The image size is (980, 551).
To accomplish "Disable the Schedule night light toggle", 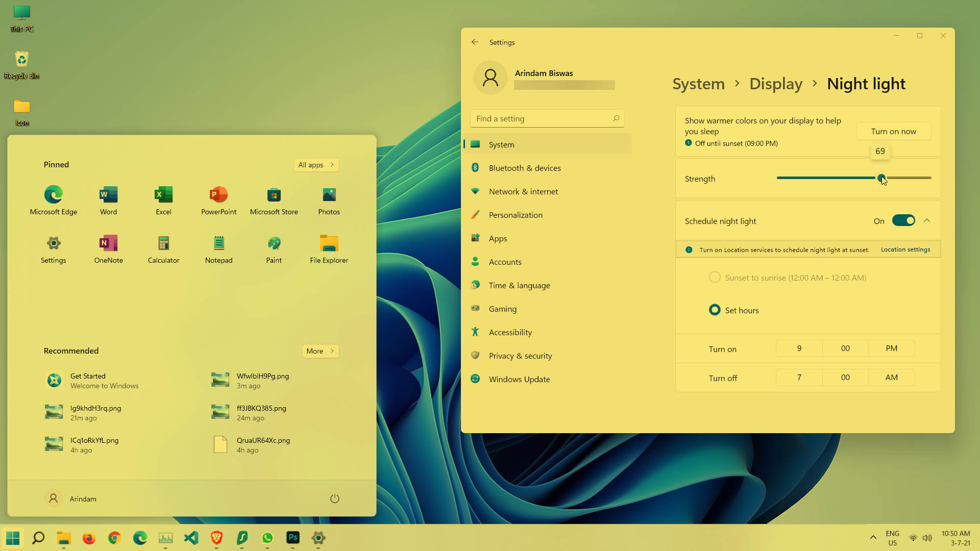I will [903, 220].
